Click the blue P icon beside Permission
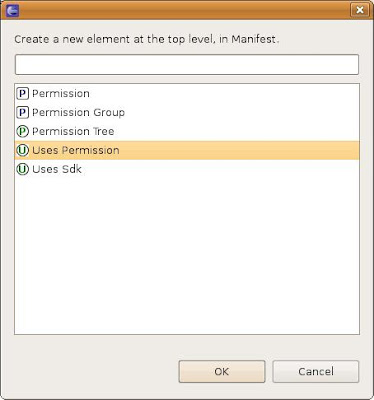The height and width of the screenshot is (400, 374). 23,94
